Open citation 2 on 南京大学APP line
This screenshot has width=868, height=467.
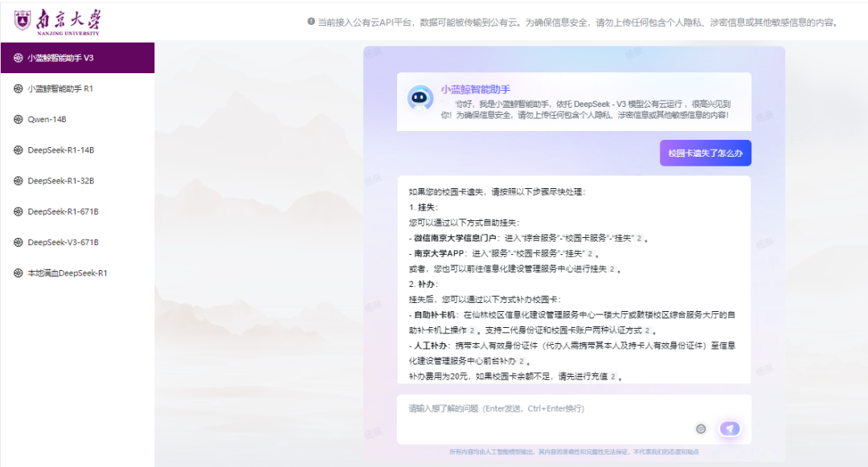[590, 254]
